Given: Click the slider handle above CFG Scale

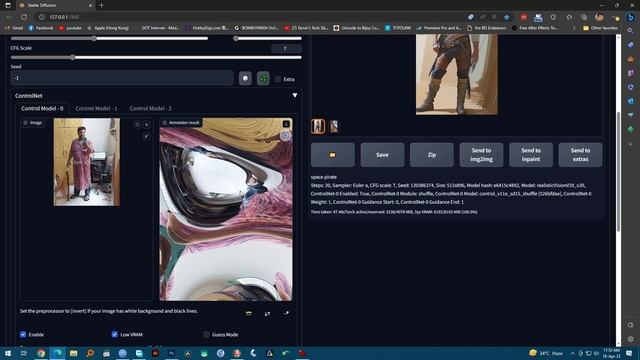Looking at the screenshot, I should click(x=94, y=38).
